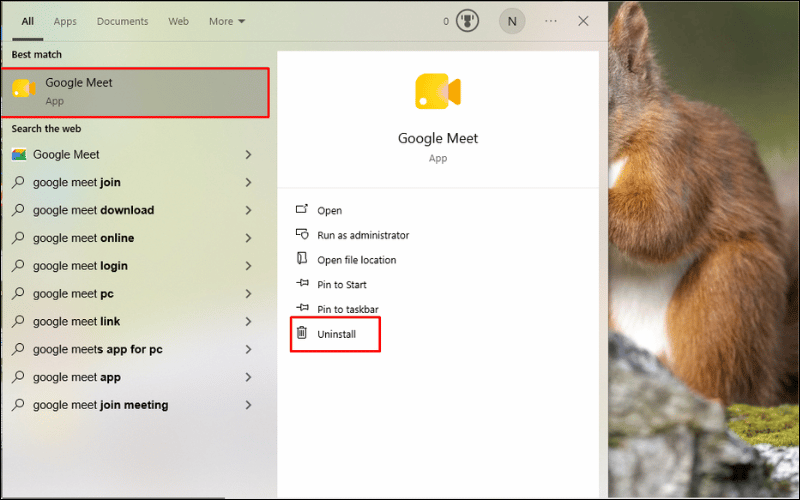Expand the google meet join chevron
Viewport: 800px width, 500px height.
[x=248, y=182]
